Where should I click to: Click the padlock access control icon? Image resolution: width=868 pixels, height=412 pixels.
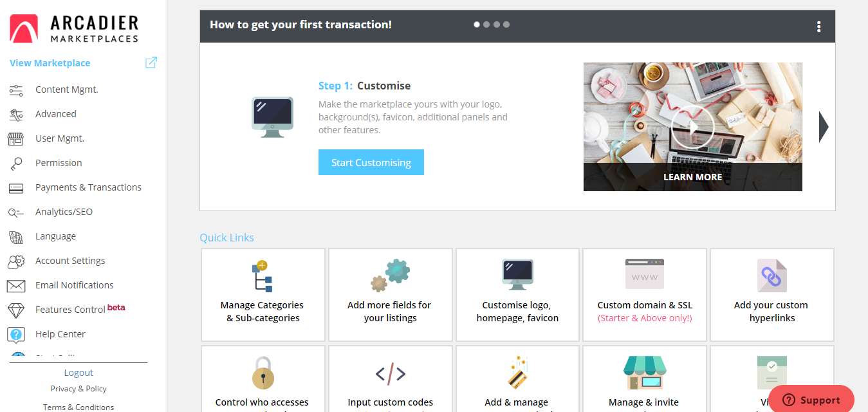point(262,373)
